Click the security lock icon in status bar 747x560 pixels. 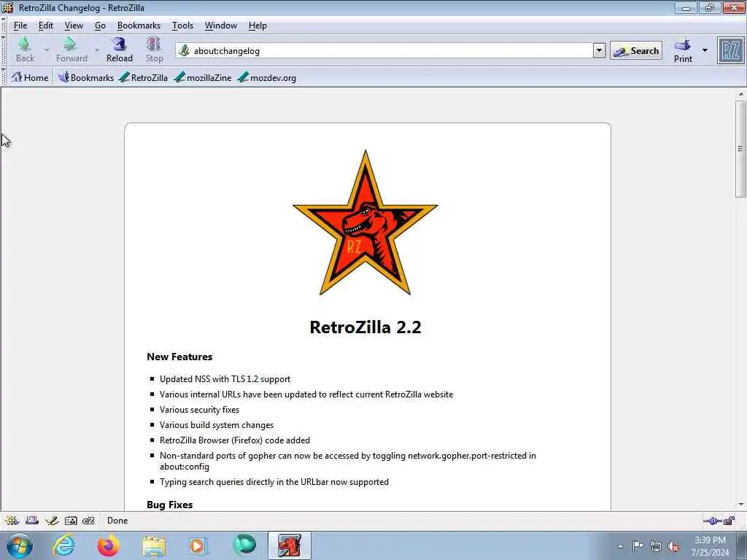coord(729,521)
